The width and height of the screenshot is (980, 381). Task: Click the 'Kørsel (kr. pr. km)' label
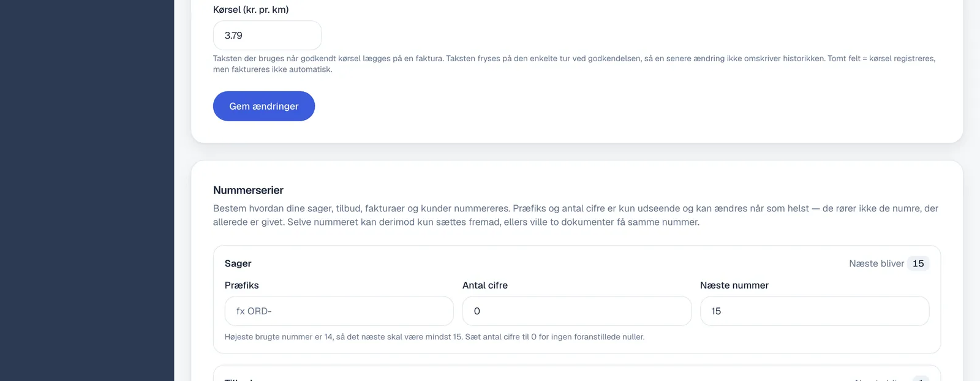[251, 10]
